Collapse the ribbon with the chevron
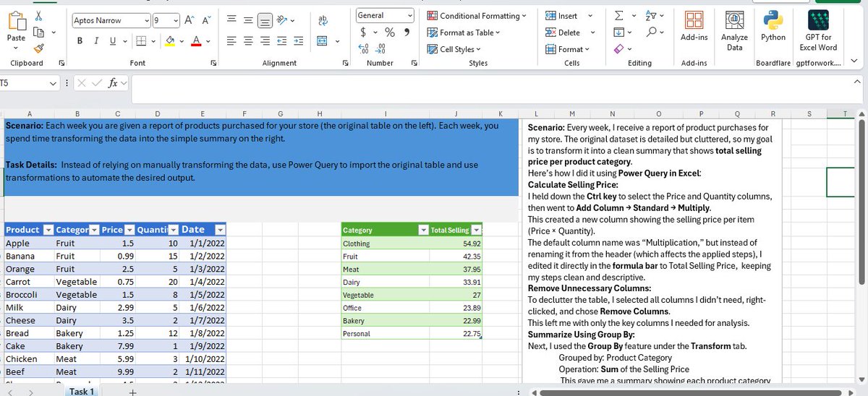 coord(855,61)
